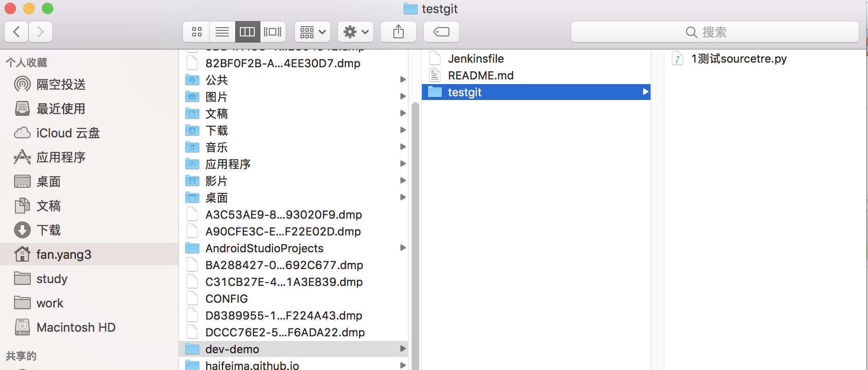Select the 音乐 folder

coord(294,147)
